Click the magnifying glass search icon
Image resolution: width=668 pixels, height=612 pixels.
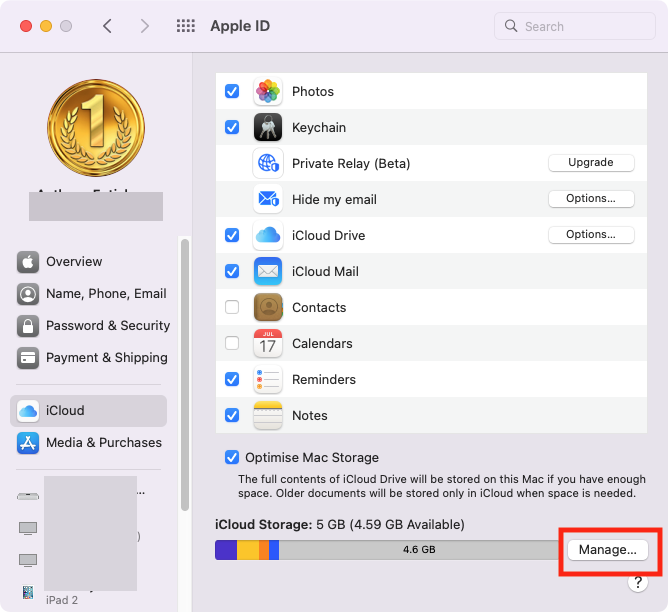pos(511,26)
